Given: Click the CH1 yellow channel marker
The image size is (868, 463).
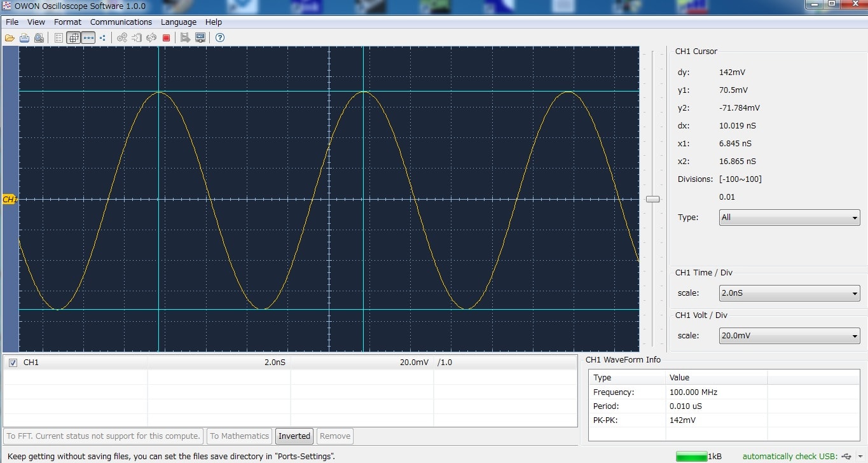Looking at the screenshot, I should click(10, 200).
